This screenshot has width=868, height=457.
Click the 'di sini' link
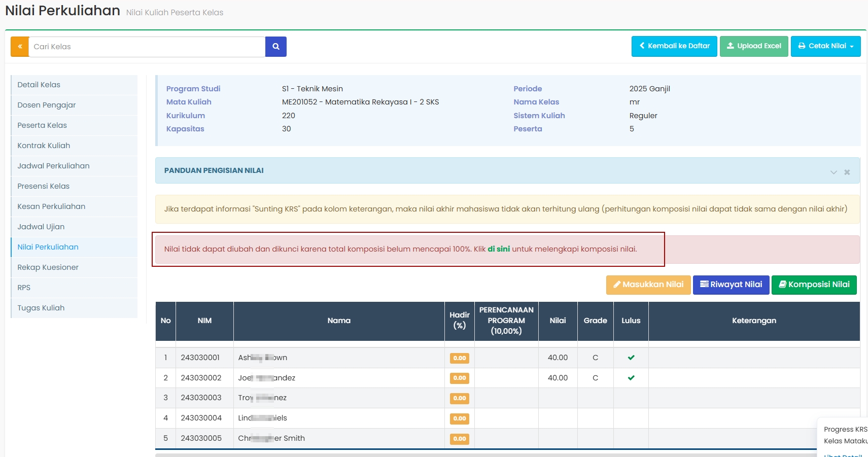coord(498,249)
